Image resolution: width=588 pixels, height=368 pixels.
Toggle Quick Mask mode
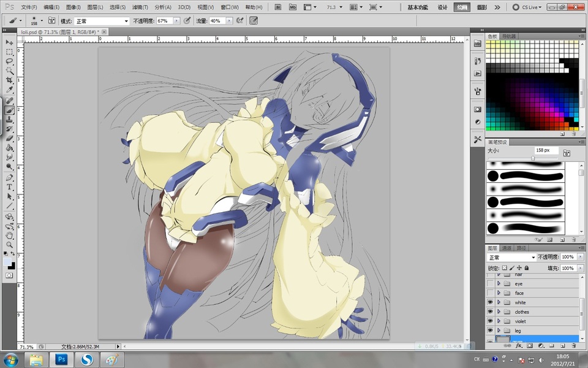(x=9, y=275)
